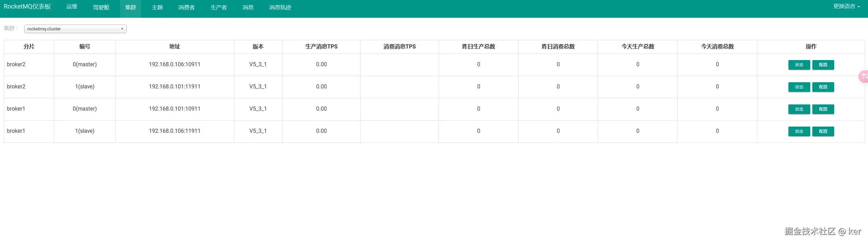Click the 编号 column header
Screen dimensions: 868x243
[85, 47]
